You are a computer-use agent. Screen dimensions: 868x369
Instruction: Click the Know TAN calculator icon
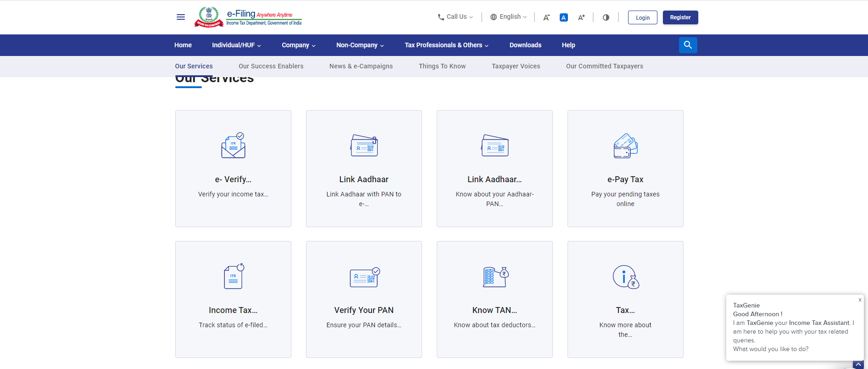pos(495,277)
